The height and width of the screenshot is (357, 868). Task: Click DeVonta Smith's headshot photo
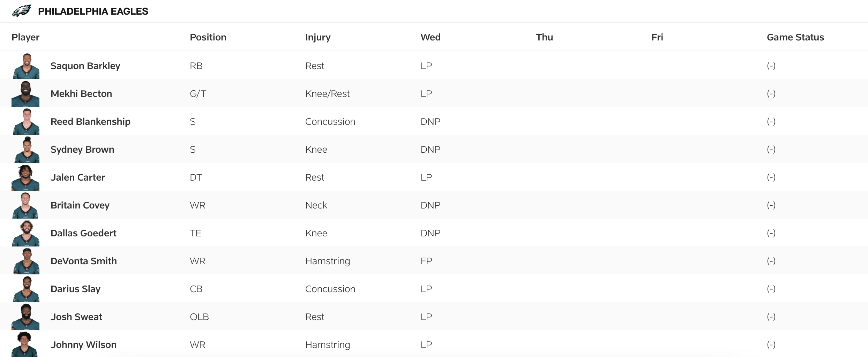[26, 261]
